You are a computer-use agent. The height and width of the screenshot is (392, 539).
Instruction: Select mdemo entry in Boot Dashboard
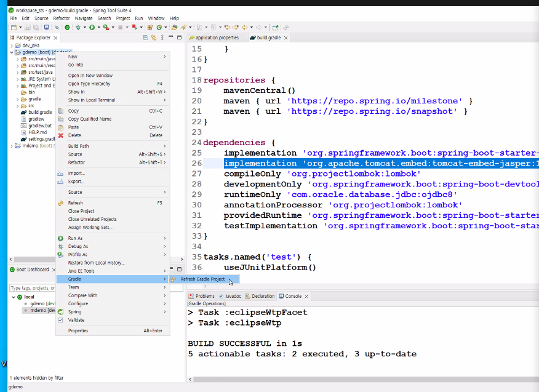[x=42, y=311]
